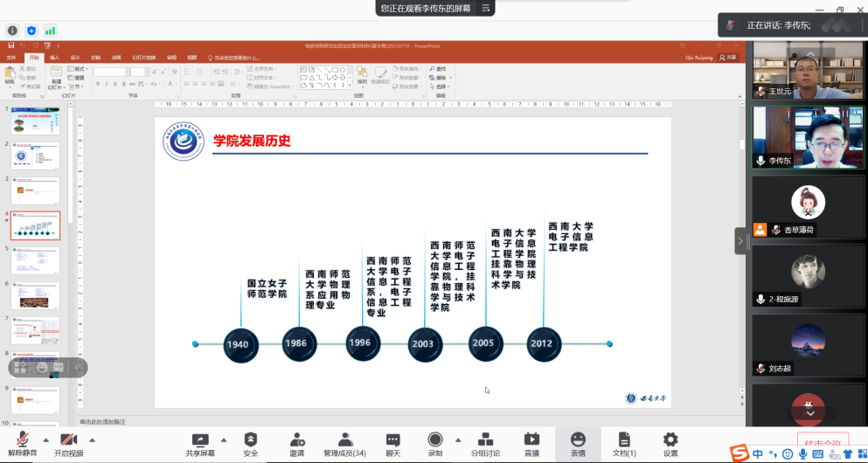This screenshot has height=463, width=868.
Task: Expand audio options arrow beside 解除静音
Action: pos(45,439)
